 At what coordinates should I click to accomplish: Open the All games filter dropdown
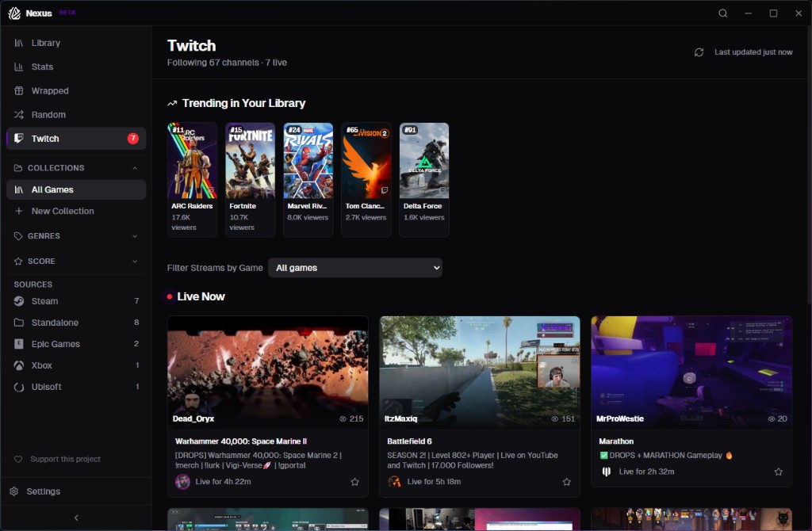(354, 268)
